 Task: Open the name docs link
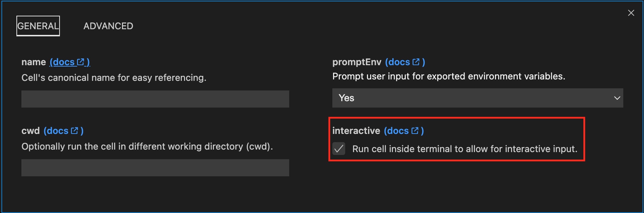click(x=63, y=62)
